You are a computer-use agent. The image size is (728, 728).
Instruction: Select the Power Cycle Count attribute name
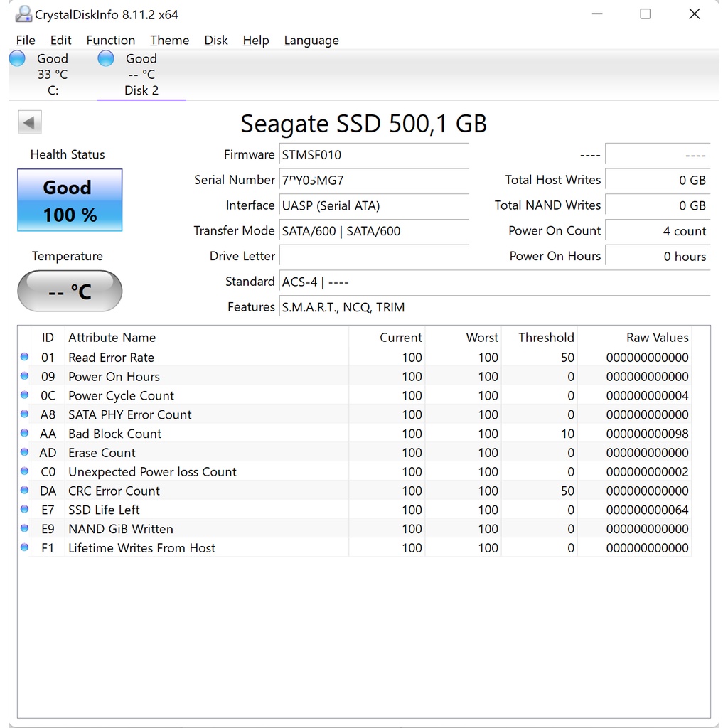point(121,395)
